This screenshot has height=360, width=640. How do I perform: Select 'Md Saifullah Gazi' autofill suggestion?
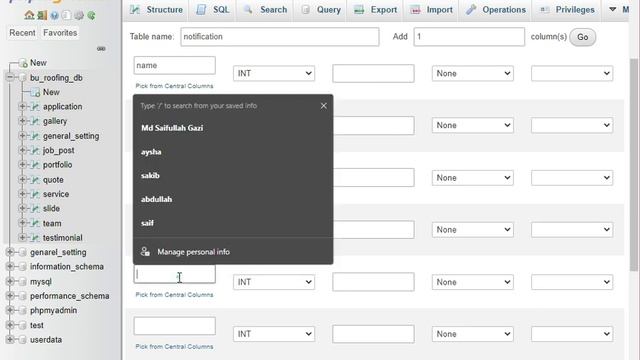[233, 128]
